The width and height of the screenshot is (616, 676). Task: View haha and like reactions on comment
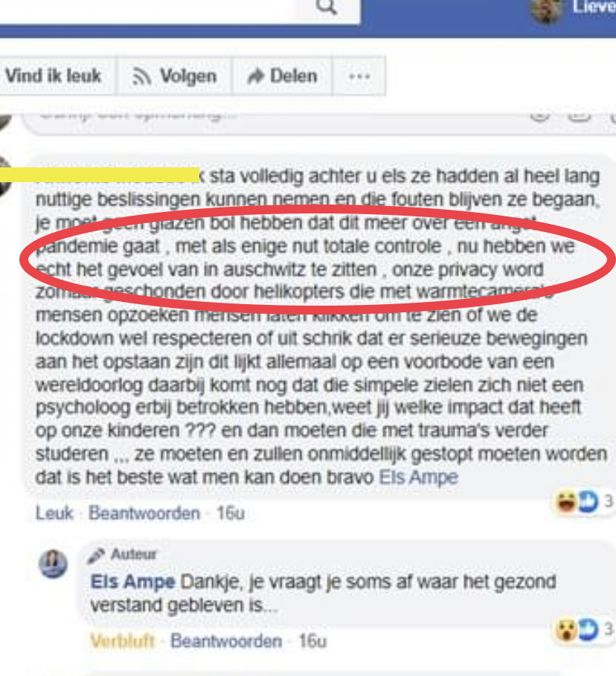tap(584, 501)
